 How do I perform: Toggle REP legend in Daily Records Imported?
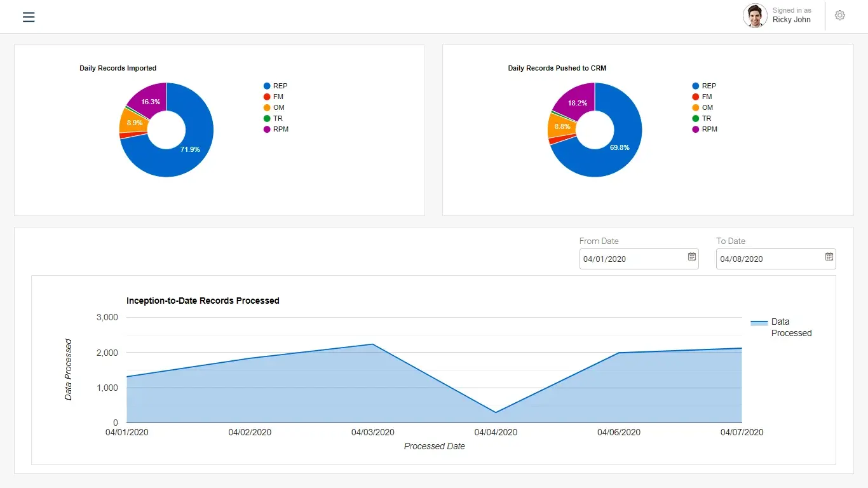tap(280, 86)
